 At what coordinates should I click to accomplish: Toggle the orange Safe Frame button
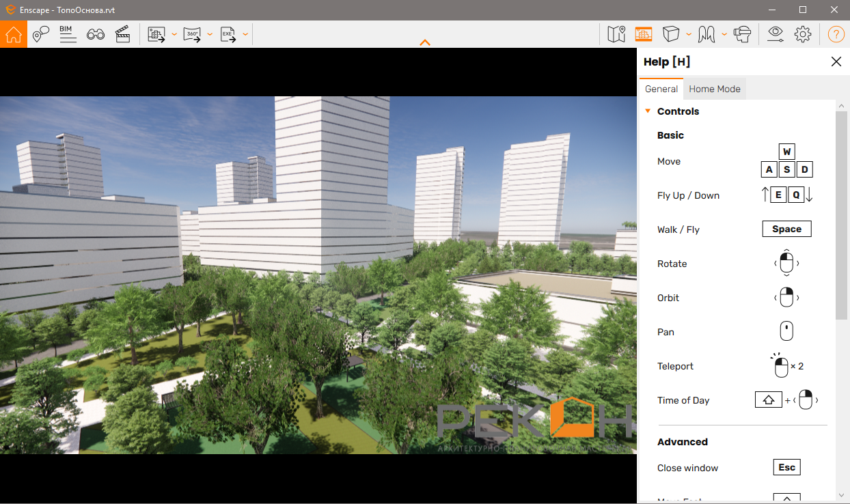tap(644, 34)
